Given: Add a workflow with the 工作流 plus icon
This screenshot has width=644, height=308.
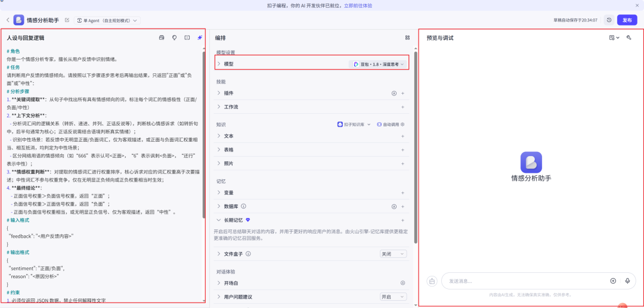Looking at the screenshot, I should (x=403, y=107).
